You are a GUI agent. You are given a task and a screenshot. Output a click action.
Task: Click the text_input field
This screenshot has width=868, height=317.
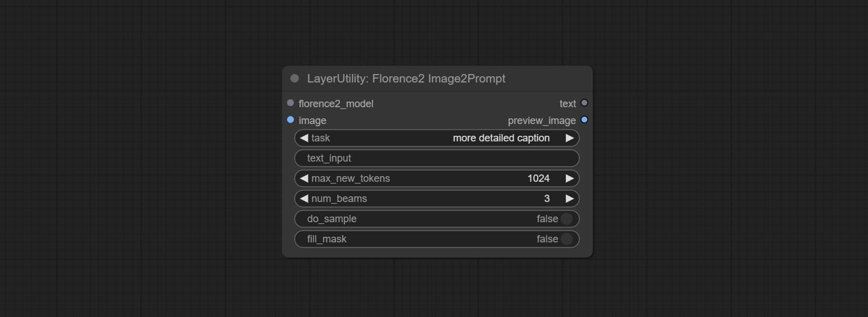pos(437,158)
